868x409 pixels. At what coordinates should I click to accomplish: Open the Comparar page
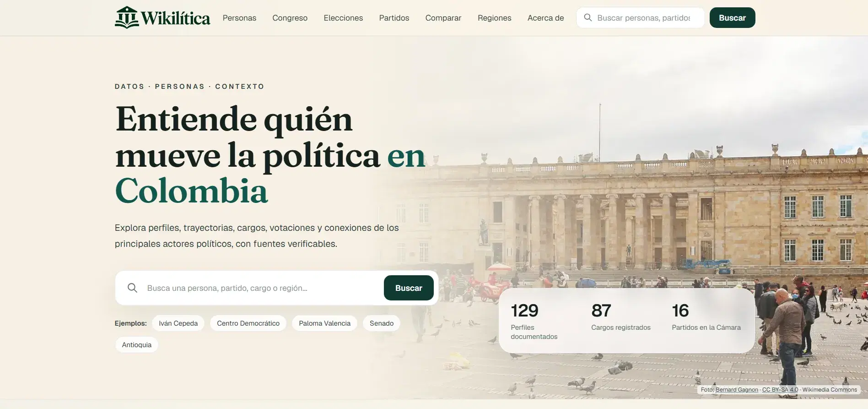click(443, 18)
